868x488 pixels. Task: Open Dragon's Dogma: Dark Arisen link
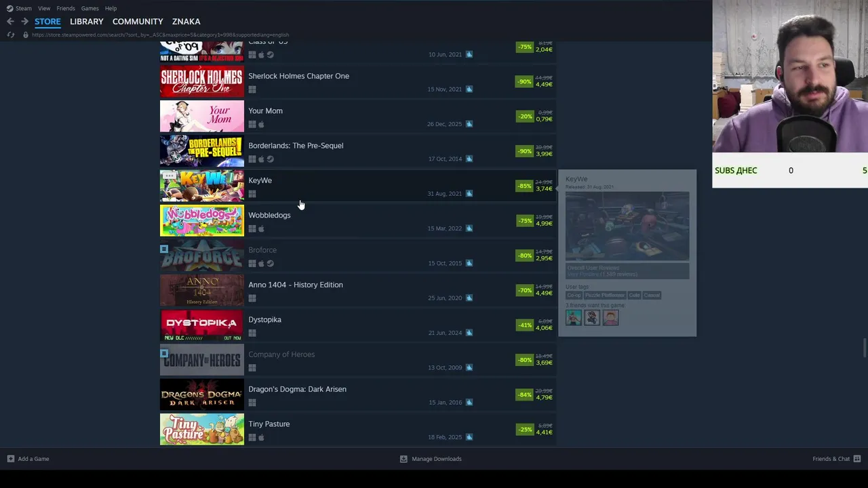(297, 389)
